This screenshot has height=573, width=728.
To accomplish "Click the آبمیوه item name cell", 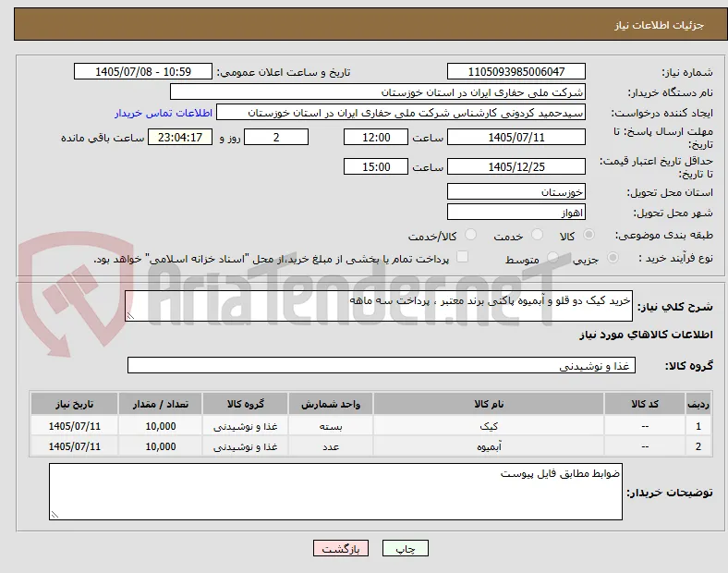I will click(x=489, y=446).
